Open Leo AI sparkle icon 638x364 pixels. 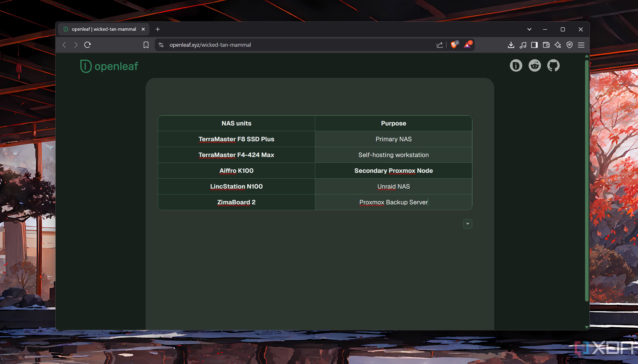pos(558,45)
